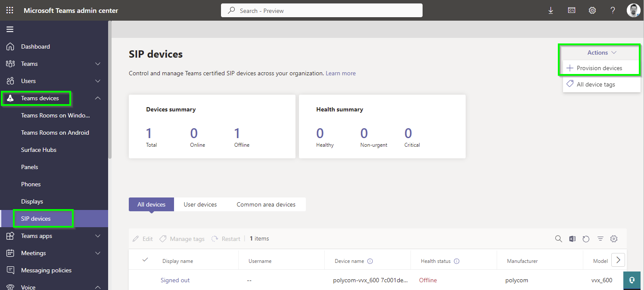Search the device table with magnifier icon
The height and width of the screenshot is (290, 644).
[559, 239]
